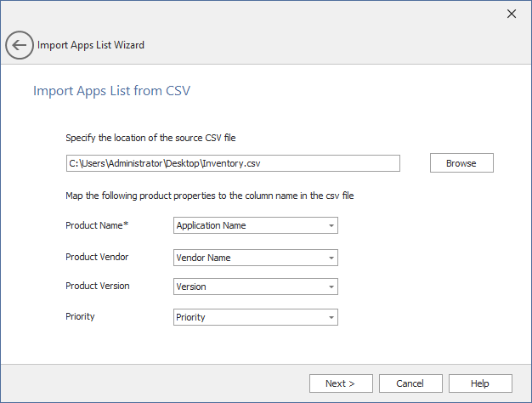Proceed with the Next > button
Image resolution: width=532 pixels, height=403 pixels.
pos(340,383)
